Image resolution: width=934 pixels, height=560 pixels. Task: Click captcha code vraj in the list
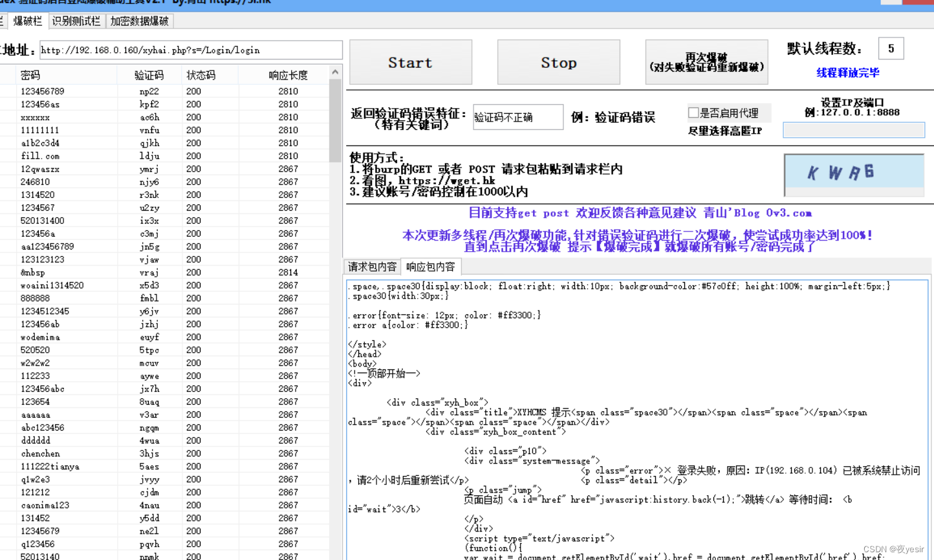coord(149,272)
